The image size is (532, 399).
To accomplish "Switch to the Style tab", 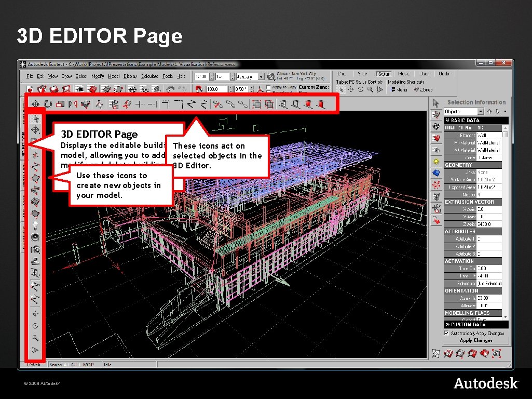I will tap(384, 73).
